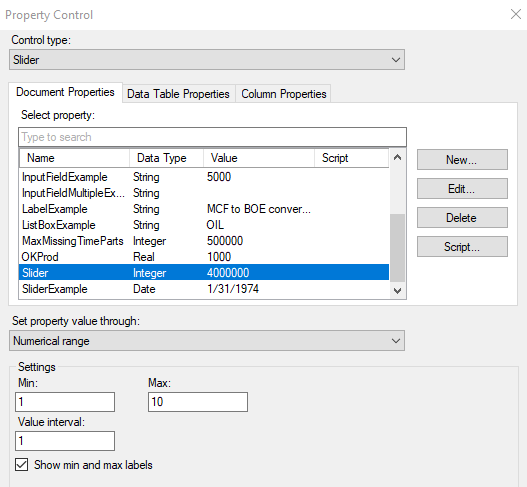Select the SliderExample date property

tap(204, 289)
